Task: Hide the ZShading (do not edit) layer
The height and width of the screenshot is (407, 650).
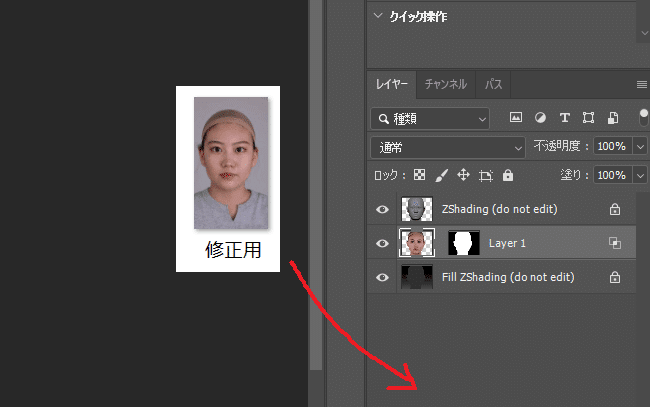Action: point(382,209)
